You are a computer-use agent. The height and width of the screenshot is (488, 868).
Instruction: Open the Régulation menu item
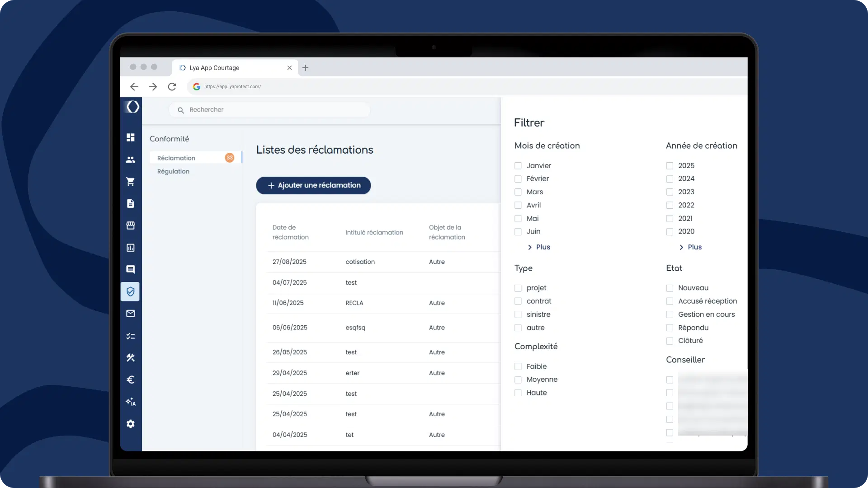(173, 171)
